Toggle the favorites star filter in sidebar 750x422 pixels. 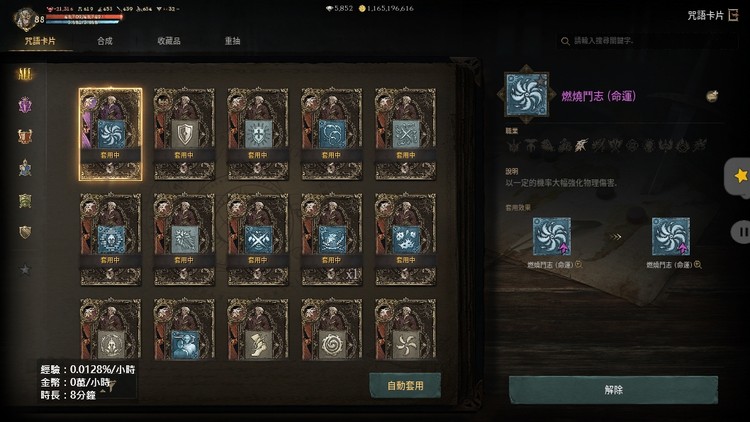tap(25, 269)
